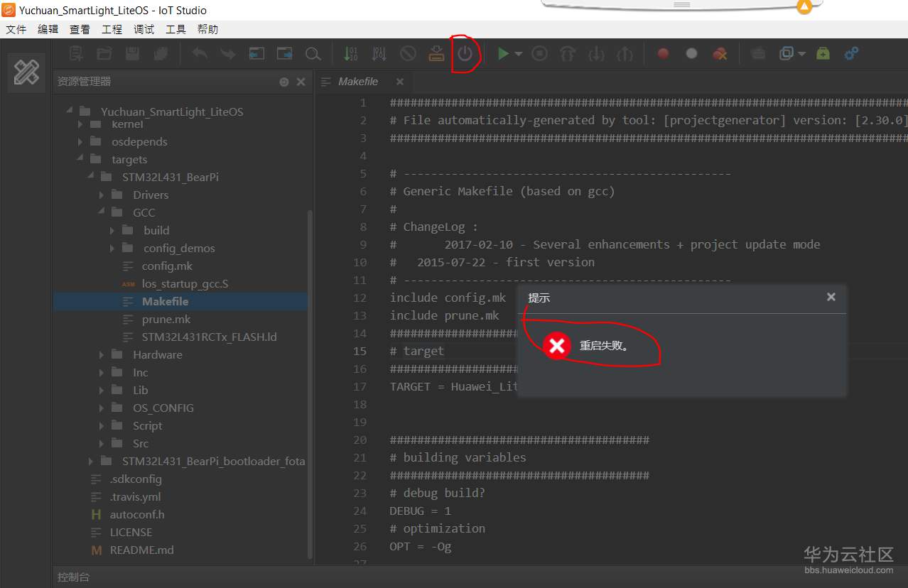Click the orange download/flash icon
This screenshot has width=908, height=588.
436,53
